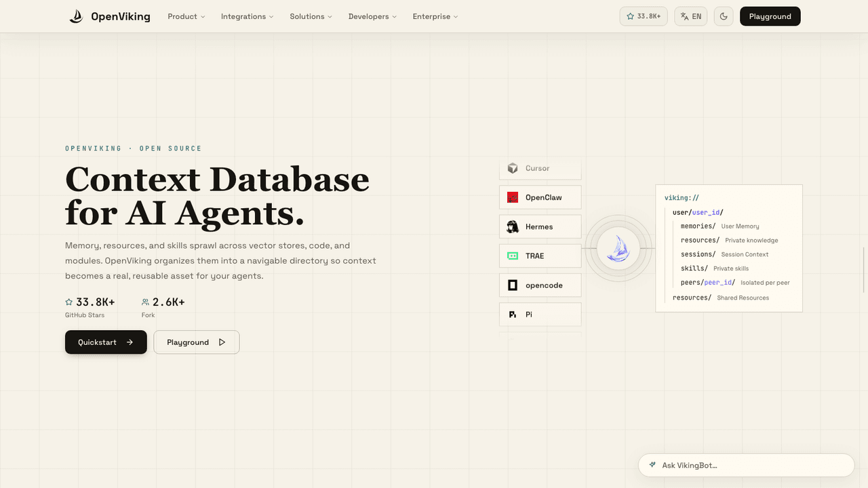Open the Developers dropdown
The width and height of the screenshot is (868, 488).
coord(373,16)
